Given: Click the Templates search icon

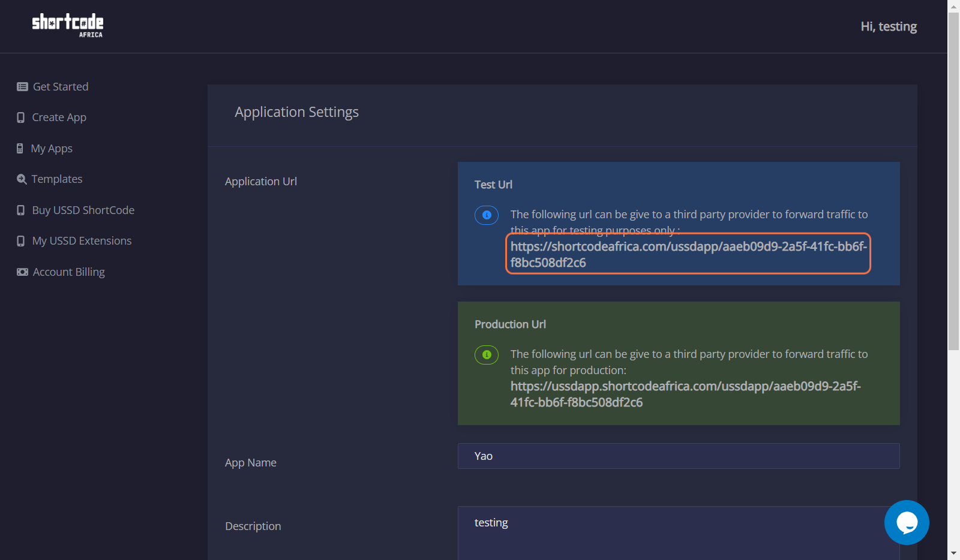Looking at the screenshot, I should (22, 179).
